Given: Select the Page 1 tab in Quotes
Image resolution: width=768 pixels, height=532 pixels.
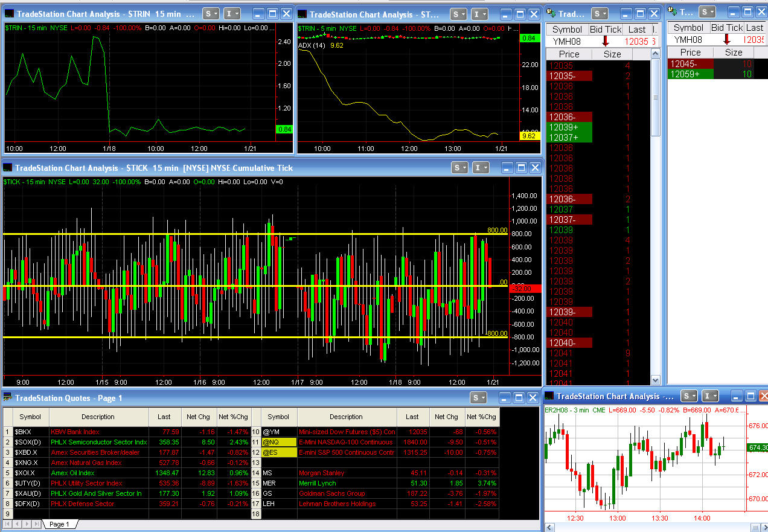Looking at the screenshot, I should pyautogui.click(x=59, y=524).
